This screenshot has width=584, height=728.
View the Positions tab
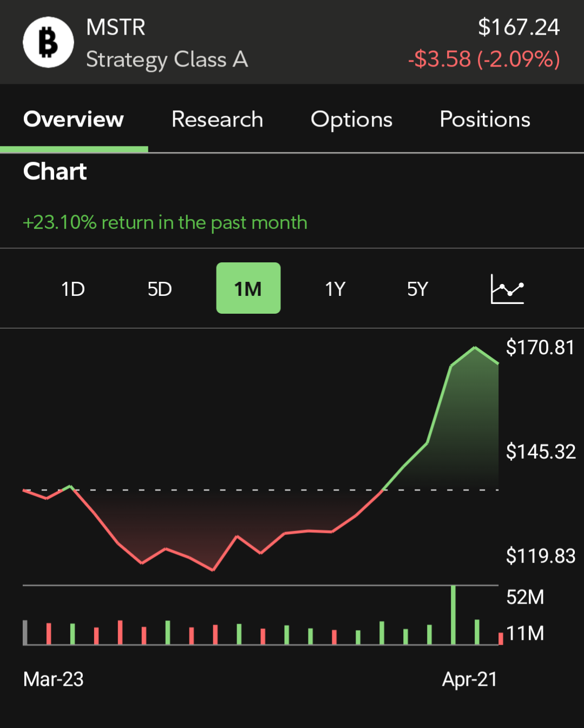[485, 120]
